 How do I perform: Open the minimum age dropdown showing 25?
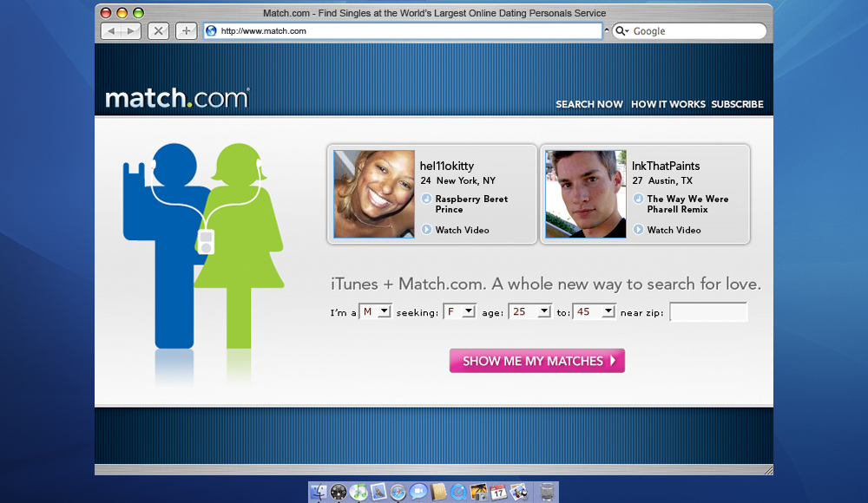(529, 311)
